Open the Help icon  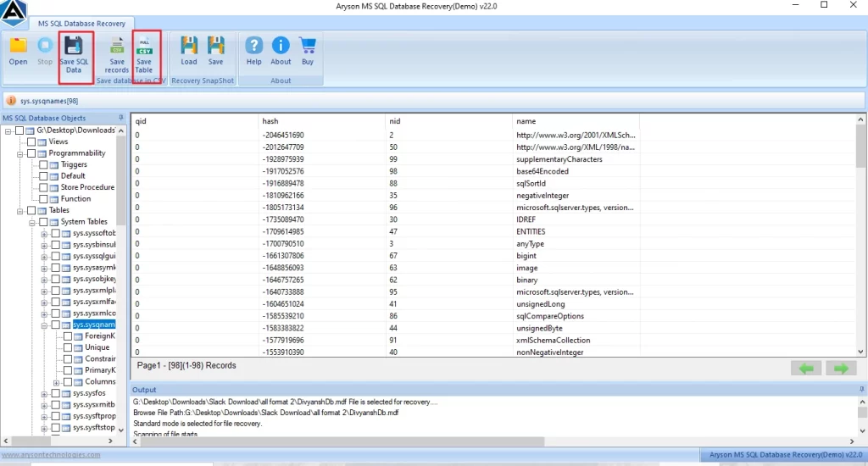[x=254, y=46]
